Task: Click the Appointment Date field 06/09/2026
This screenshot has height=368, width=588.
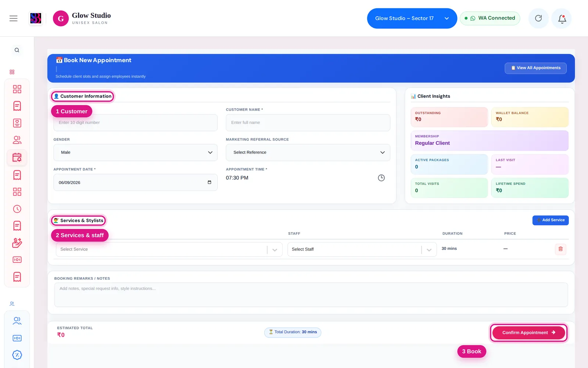Action: pyautogui.click(x=136, y=183)
